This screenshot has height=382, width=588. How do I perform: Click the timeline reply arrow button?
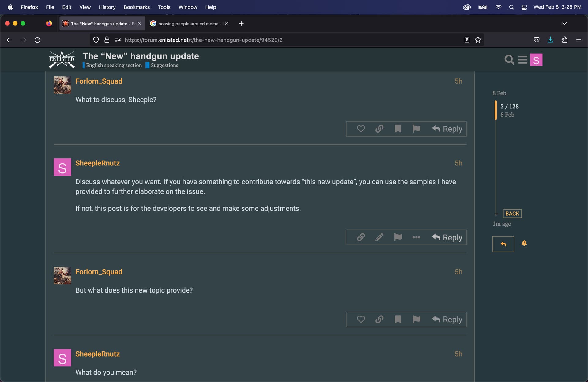click(503, 244)
